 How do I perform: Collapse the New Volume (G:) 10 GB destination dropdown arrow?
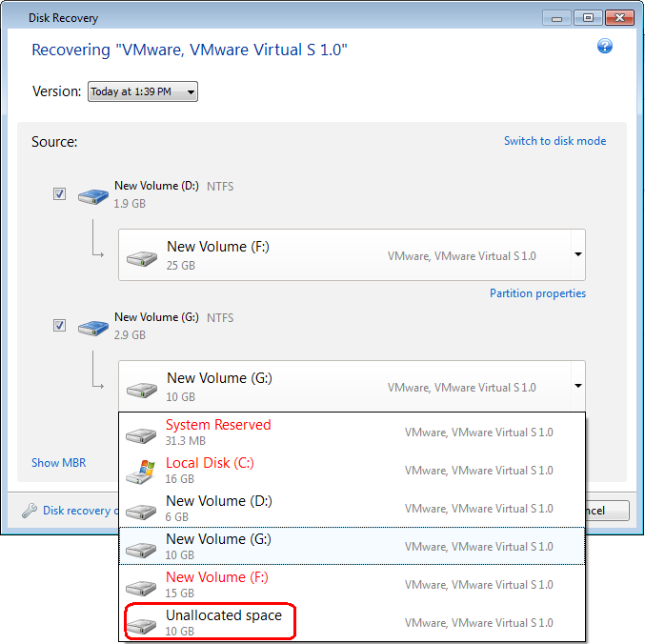pos(578,386)
